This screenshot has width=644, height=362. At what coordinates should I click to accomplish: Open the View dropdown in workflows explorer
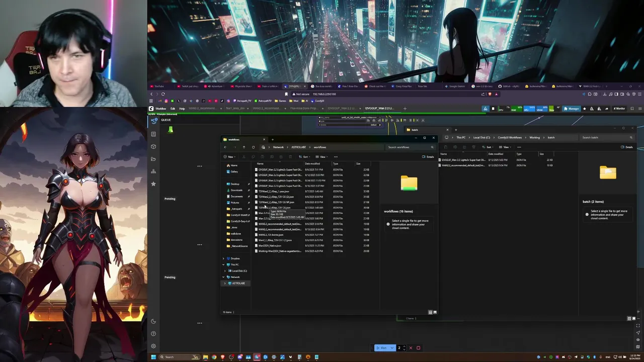click(322, 157)
